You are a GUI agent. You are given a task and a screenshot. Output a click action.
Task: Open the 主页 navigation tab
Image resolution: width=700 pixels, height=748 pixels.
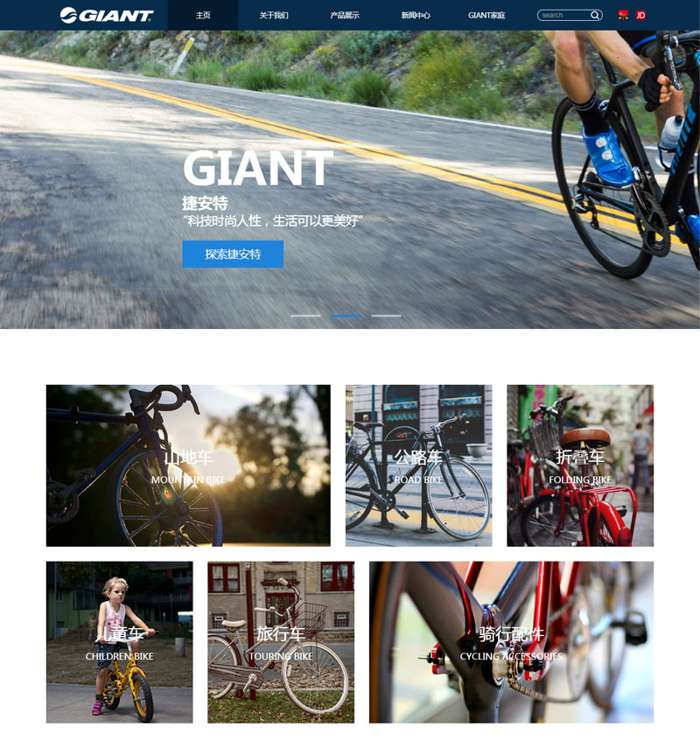203,15
